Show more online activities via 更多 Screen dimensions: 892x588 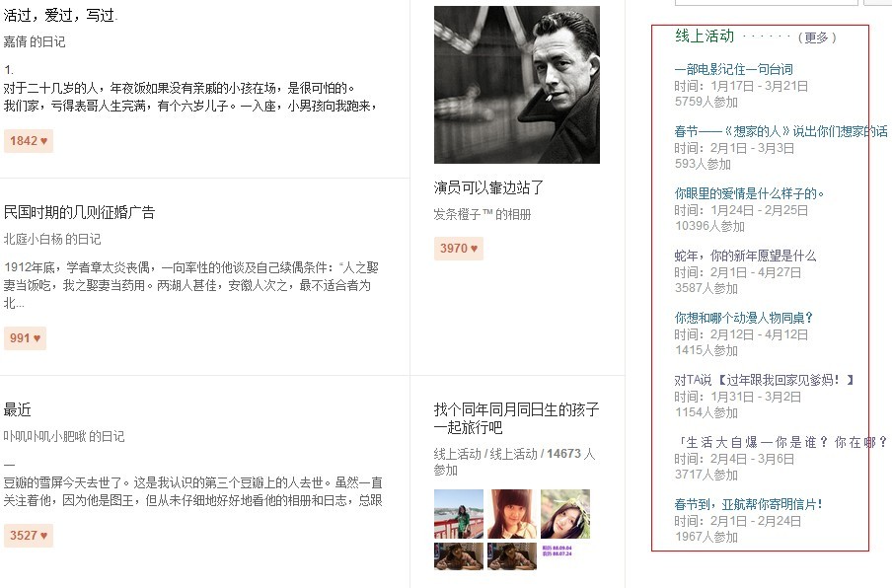tap(817, 37)
